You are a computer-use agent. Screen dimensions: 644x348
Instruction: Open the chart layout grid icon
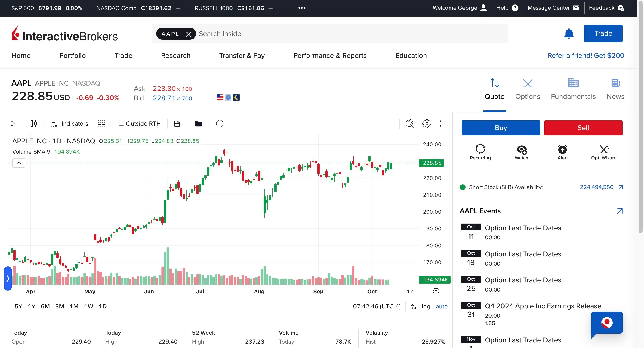pyautogui.click(x=101, y=124)
